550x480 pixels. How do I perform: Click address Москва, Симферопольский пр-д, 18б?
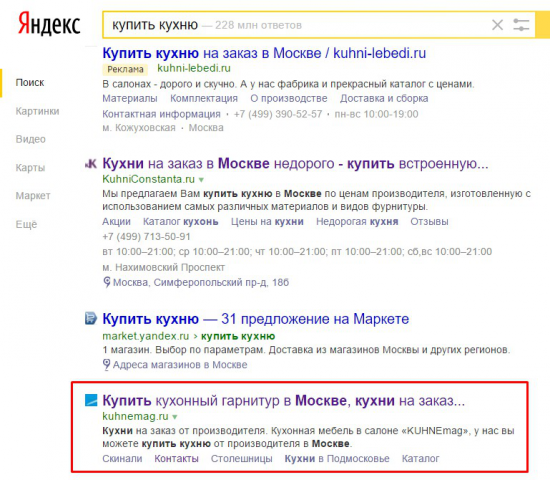201,282
